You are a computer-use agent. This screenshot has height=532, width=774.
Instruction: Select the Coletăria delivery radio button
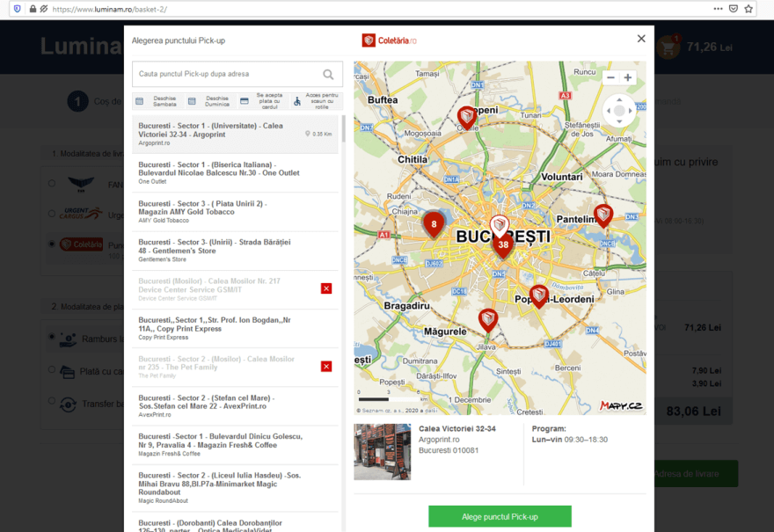coord(52,244)
